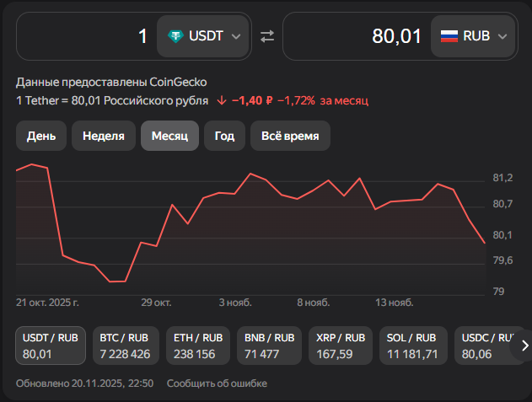Click the Tether USDT coin icon
532x402 pixels.
coord(176,36)
